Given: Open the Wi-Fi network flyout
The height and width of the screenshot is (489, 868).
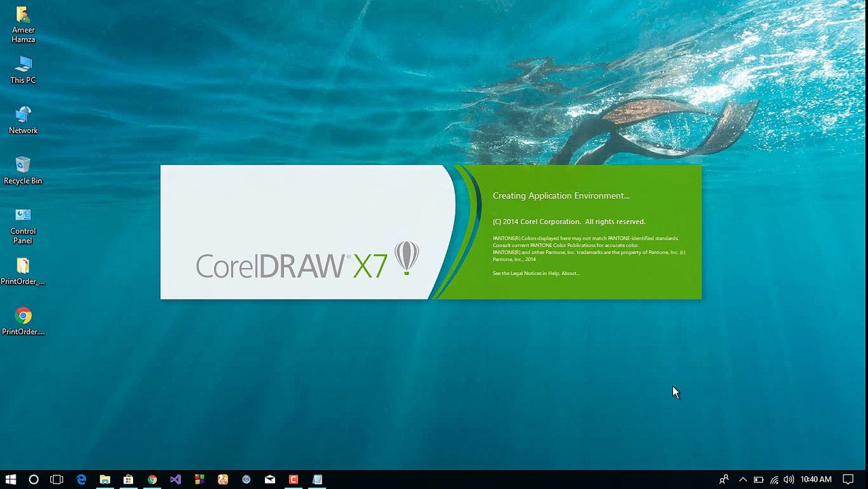Looking at the screenshot, I should pyautogui.click(x=774, y=479).
